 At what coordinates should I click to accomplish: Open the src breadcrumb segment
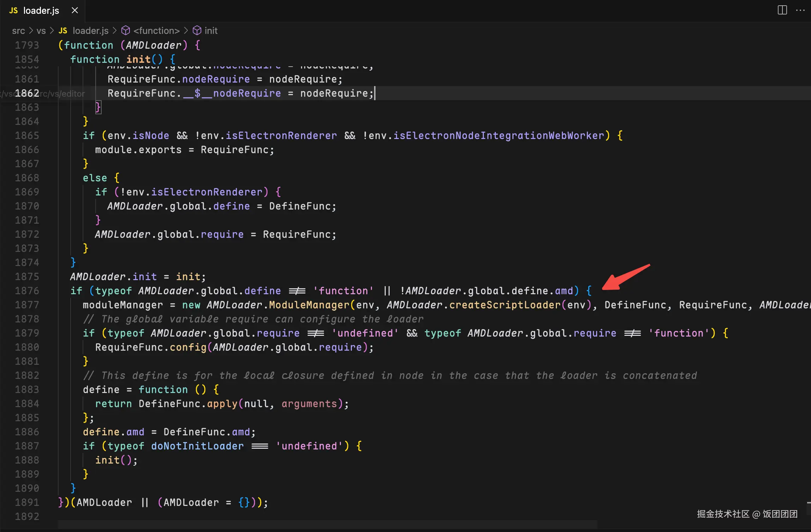(18, 31)
